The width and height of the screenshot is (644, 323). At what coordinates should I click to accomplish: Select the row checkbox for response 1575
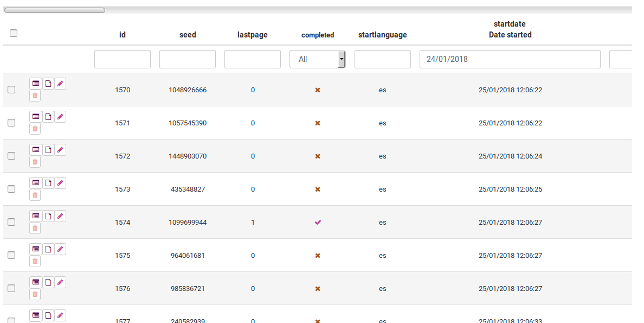11,256
